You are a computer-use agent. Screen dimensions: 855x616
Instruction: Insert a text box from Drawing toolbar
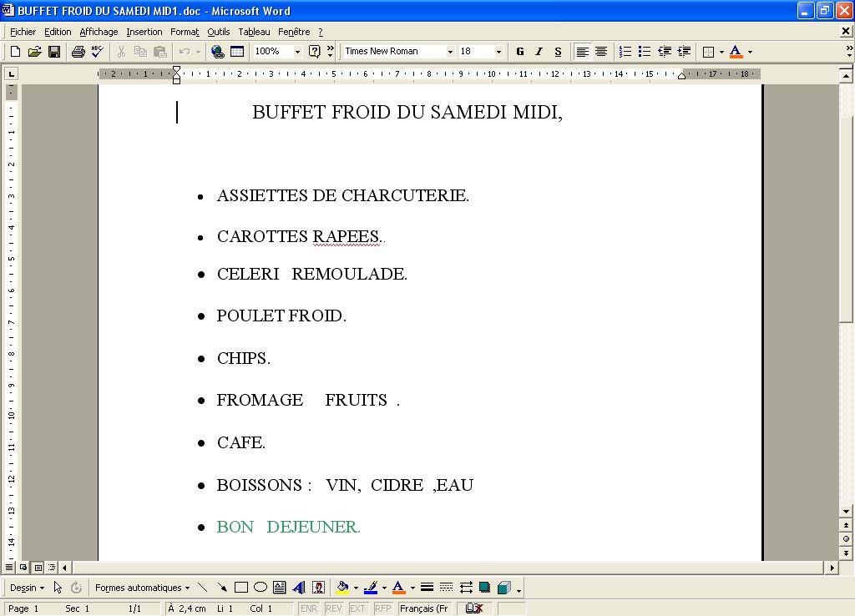280,588
